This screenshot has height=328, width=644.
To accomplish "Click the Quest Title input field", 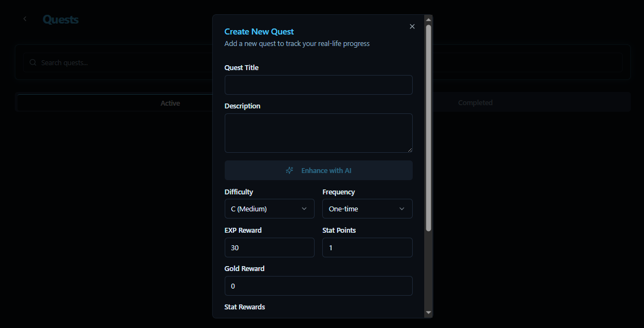I will 318,85.
